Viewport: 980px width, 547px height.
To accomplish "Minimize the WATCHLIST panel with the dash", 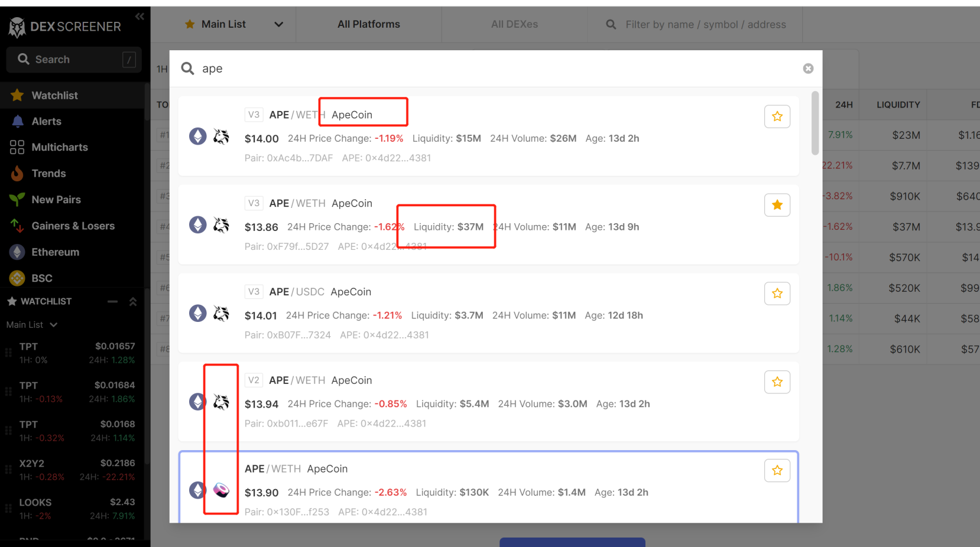I will (x=112, y=301).
